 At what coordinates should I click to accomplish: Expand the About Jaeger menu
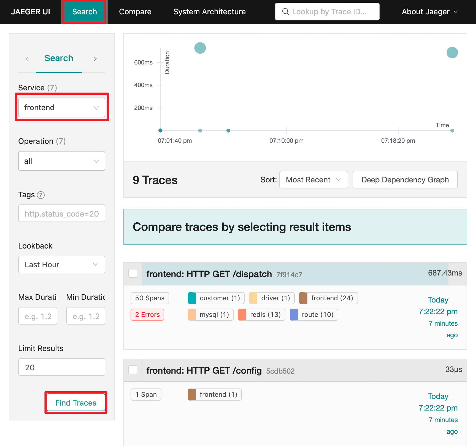click(430, 12)
